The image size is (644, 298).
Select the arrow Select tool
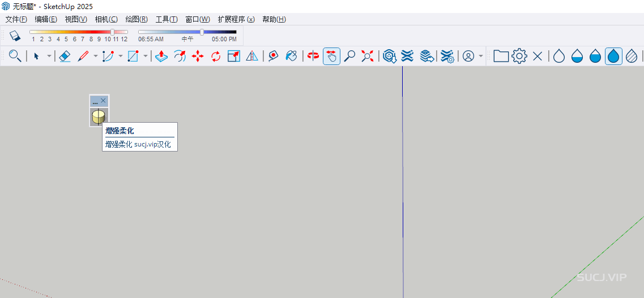point(37,56)
